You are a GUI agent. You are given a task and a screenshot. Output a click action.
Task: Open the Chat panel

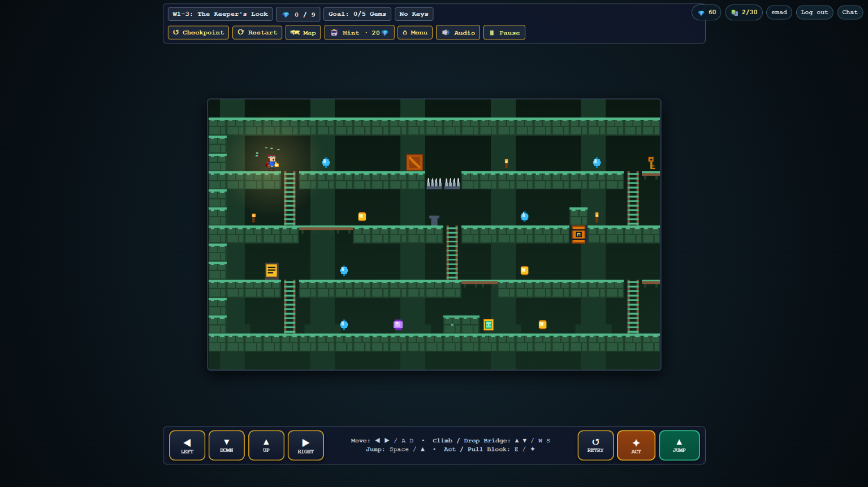tap(850, 12)
